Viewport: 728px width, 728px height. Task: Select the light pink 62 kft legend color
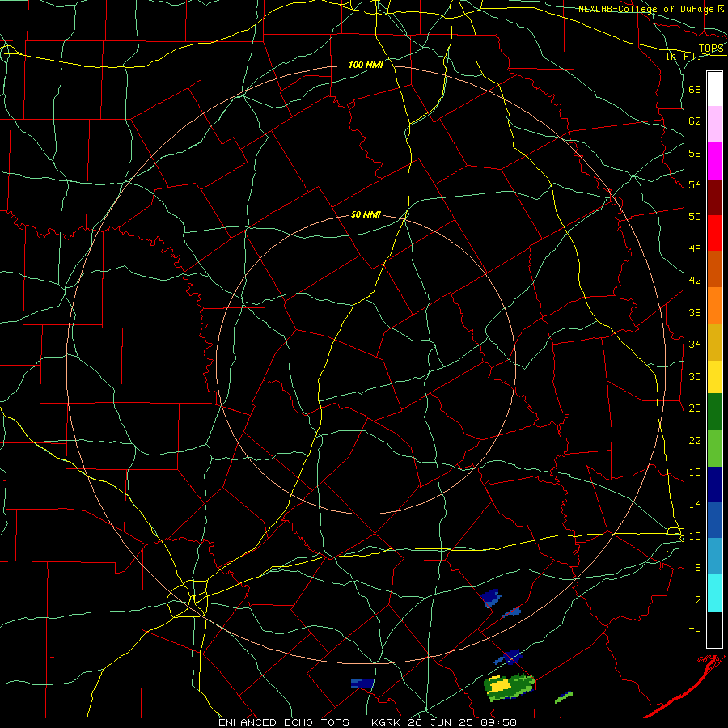(714, 125)
